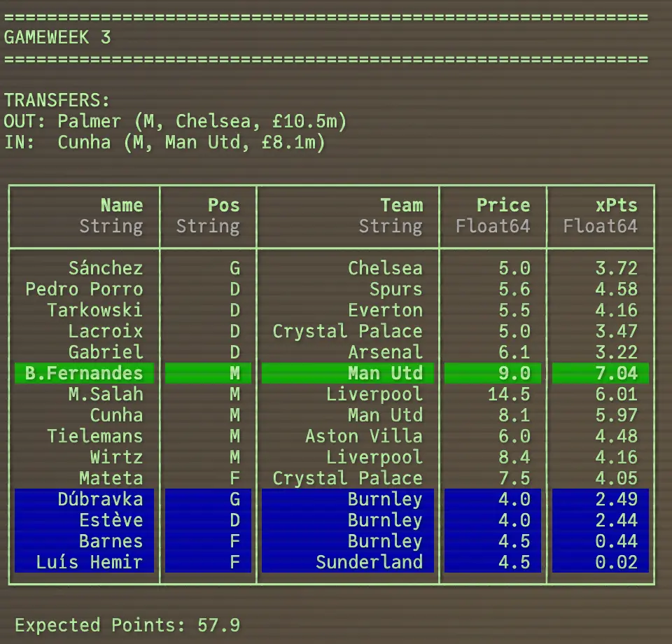Click the Name column header

(122, 205)
